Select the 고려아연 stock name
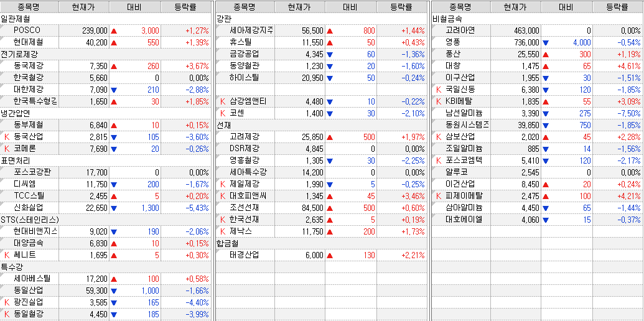 [x=460, y=30]
